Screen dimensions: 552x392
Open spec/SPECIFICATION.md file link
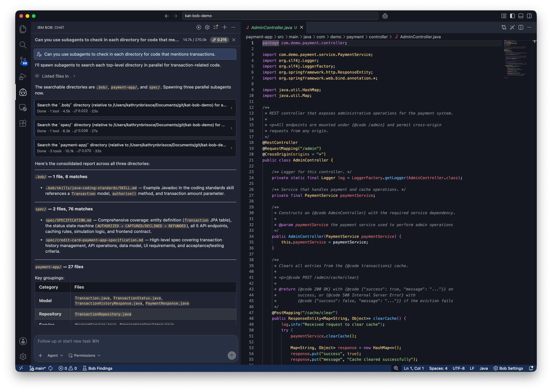tap(69, 220)
